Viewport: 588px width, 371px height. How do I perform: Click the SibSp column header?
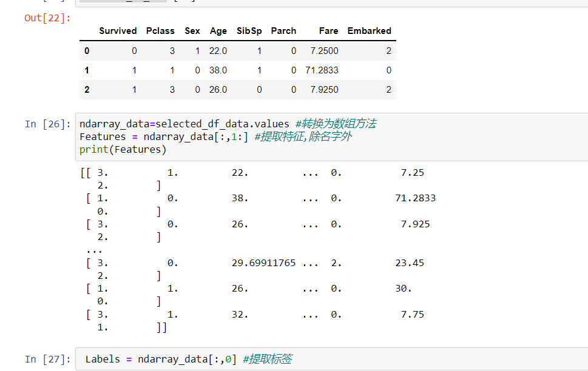[x=249, y=31]
